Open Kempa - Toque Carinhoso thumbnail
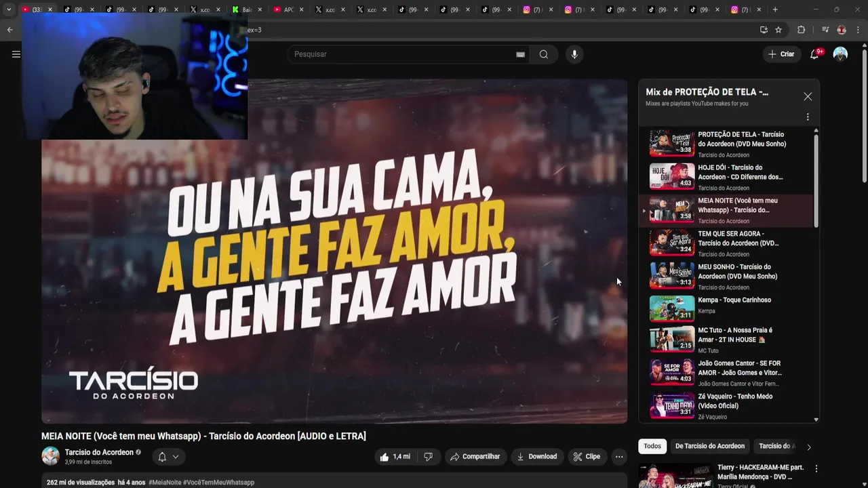868x488 pixels. [672, 308]
